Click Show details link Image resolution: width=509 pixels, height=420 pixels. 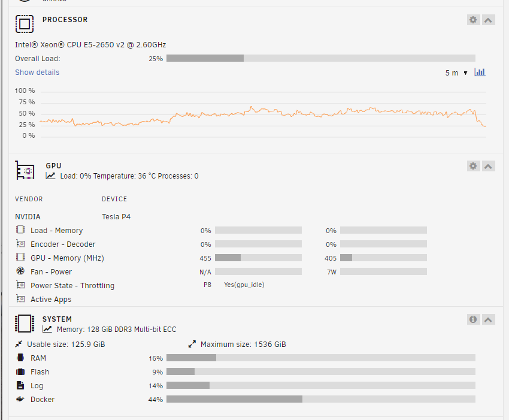pyautogui.click(x=37, y=72)
